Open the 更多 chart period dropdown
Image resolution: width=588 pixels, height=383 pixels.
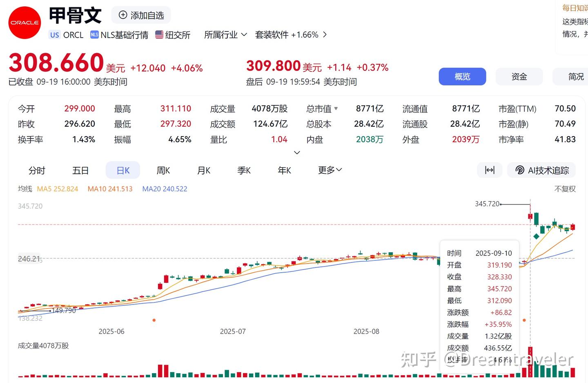click(x=330, y=170)
